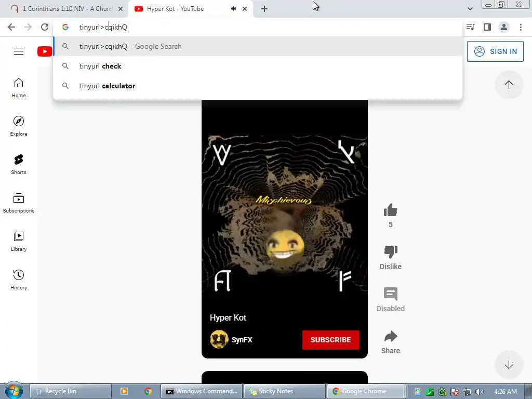Open Explore in the YouTube sidebar
The height and width of the screenshot is (399, 532).
19,126
